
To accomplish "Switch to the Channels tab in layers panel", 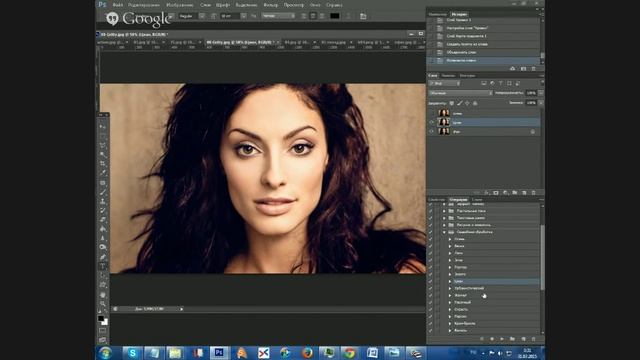I will tap(448, 76).
